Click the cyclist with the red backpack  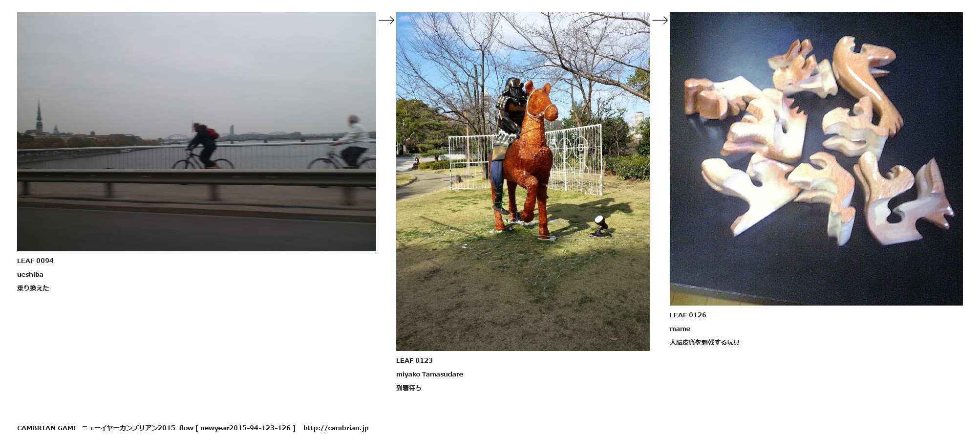202,146
